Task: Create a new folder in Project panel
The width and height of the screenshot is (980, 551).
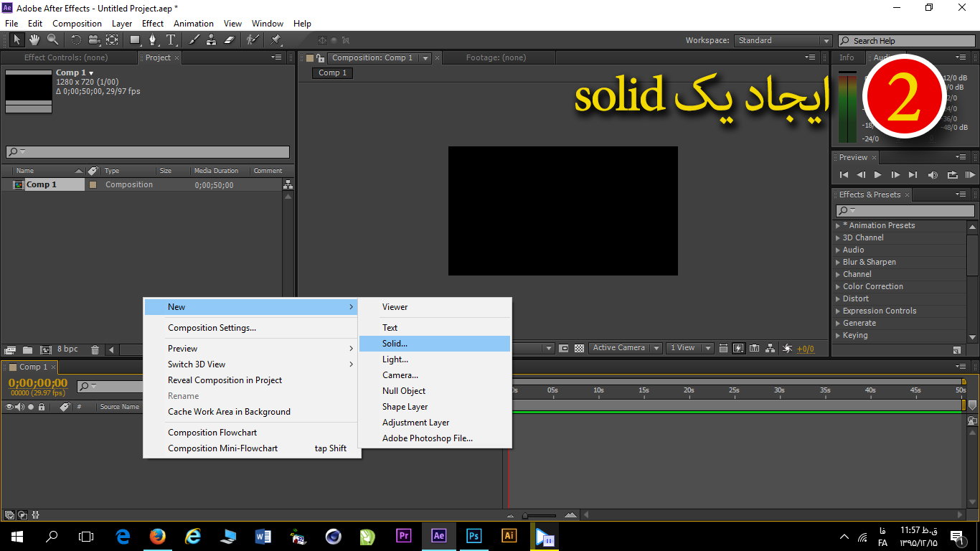Action: tap(27, 349)
